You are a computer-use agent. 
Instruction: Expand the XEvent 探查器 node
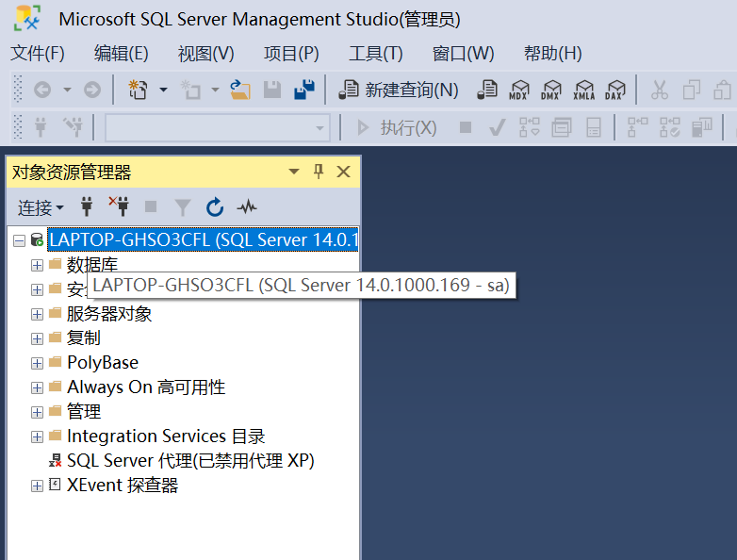(37, 486)
